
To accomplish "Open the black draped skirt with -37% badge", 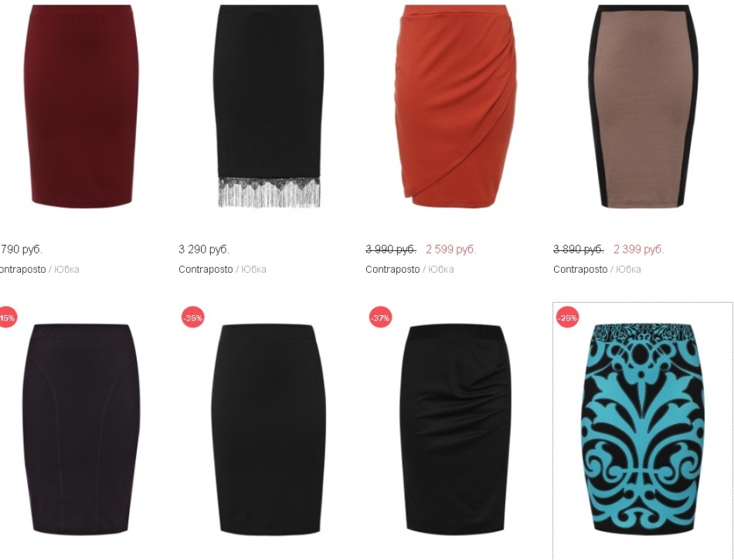I will [456, 429].
